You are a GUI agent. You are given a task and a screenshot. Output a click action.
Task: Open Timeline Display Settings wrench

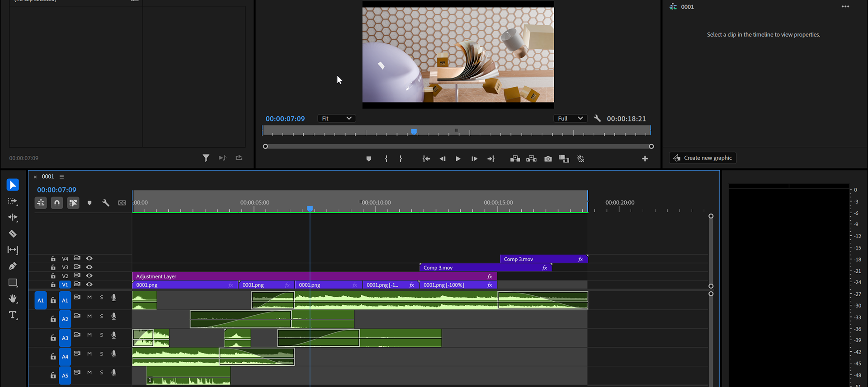point(106,203)
